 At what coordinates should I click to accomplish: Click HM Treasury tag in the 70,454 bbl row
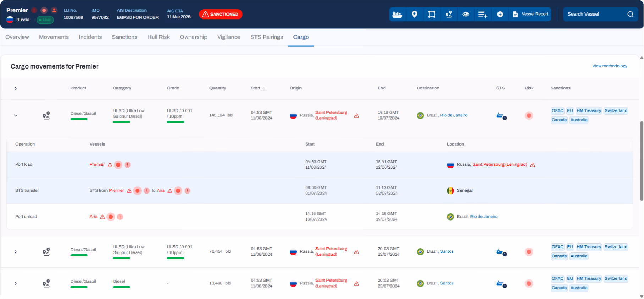589,247
